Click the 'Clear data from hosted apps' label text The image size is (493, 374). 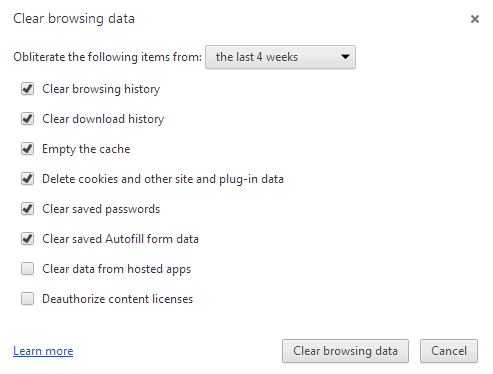click(117, 269)
